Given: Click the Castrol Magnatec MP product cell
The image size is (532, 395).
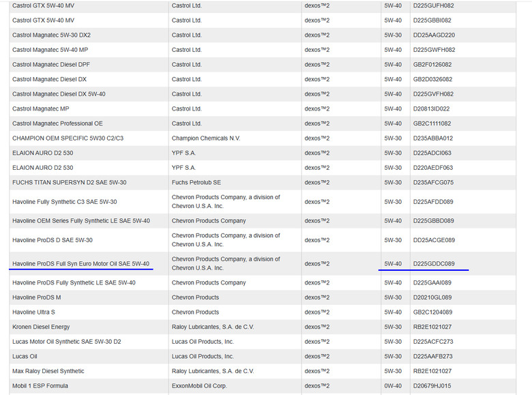Looking at the screenshot, I should (41, 109).
